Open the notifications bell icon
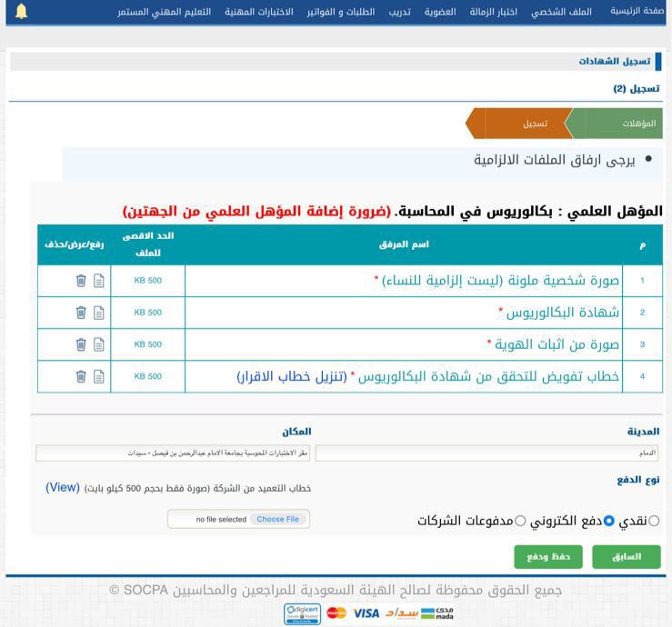Image resolution: width=672 pixels, height=627 pixels. click(21, 11)
